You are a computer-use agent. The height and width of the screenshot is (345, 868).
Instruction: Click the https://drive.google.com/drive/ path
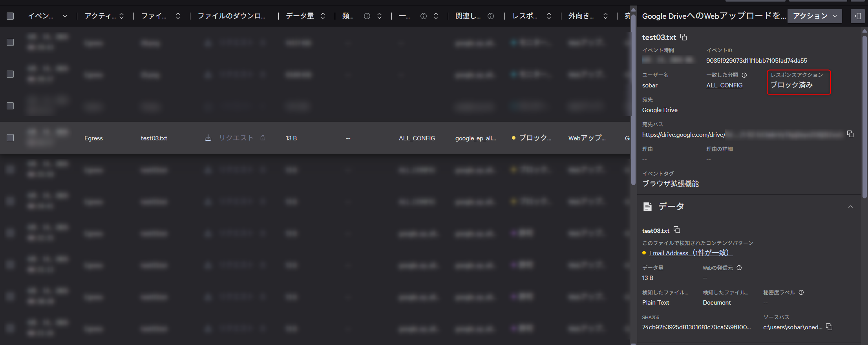pos(683,134)
